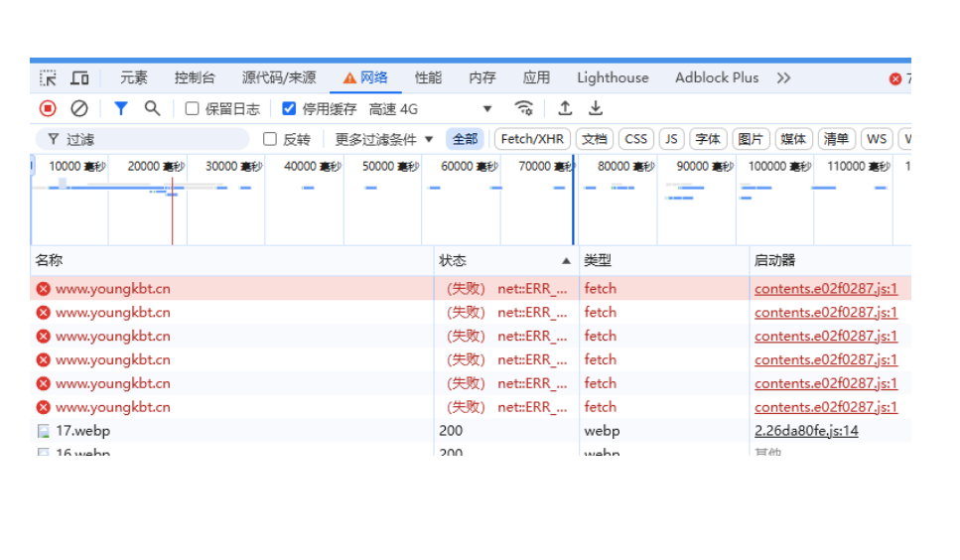Expand the 更多过滤条件 dropdown
Image resolution: width=960 pixels, height=560 pixels.
point(383,140)
